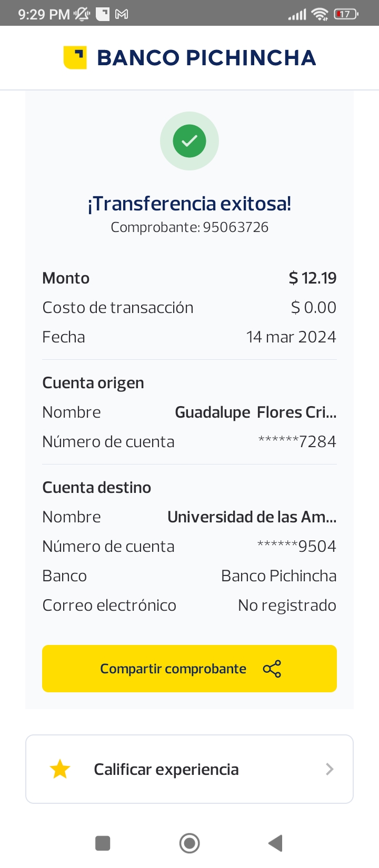Viewport: 379px width, 868px height.
Task: Tap the truncated destination name Universidad de las Am...
Action: (x=252, y=517)
